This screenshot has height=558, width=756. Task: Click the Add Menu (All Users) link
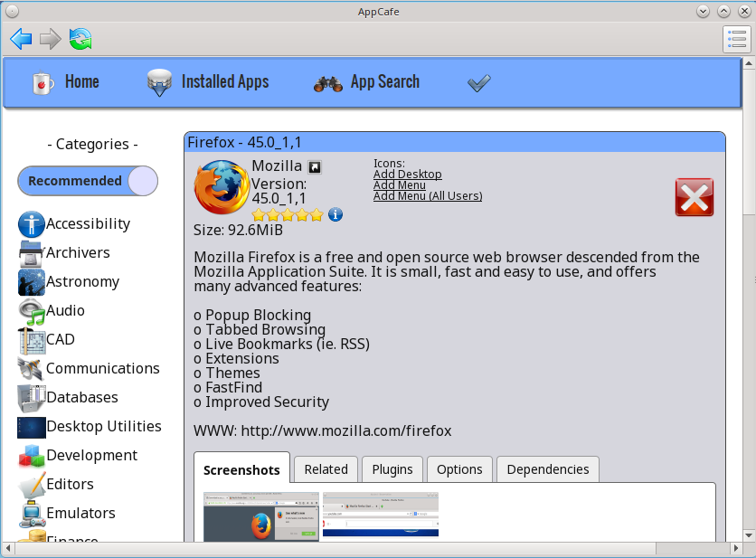point(428,196)
